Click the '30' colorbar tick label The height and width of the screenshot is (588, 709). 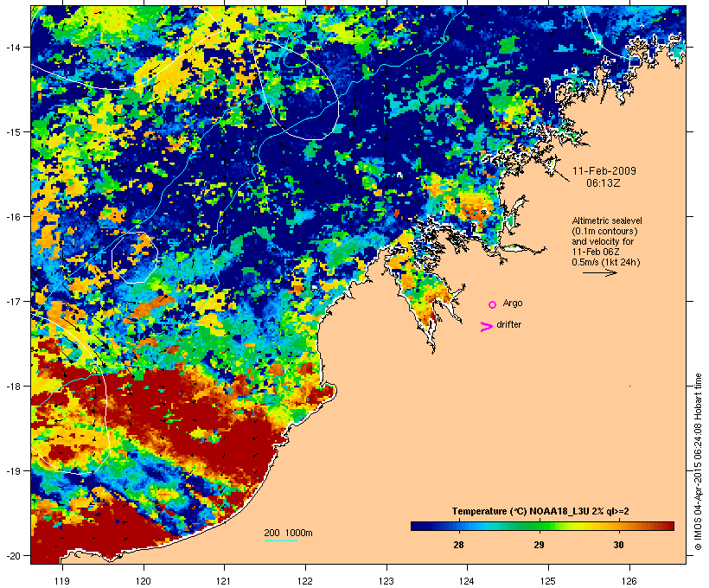point(618,545)
